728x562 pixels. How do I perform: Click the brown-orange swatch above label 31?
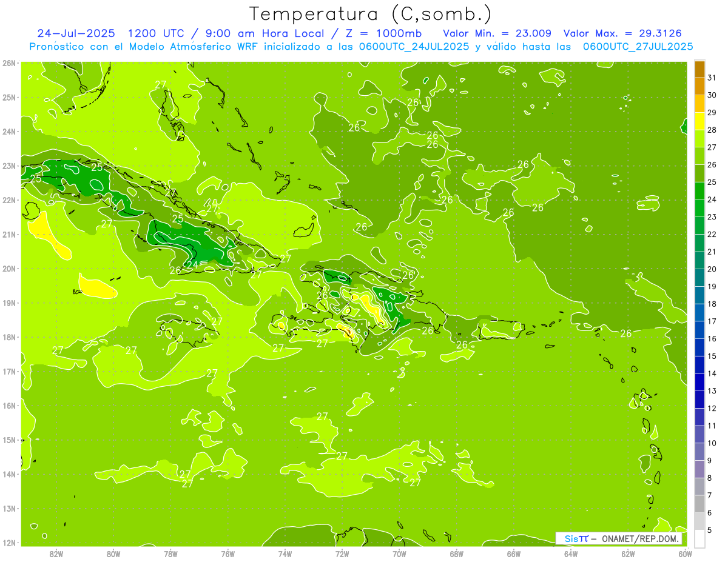pyautogui.click(x=699, y=69)
